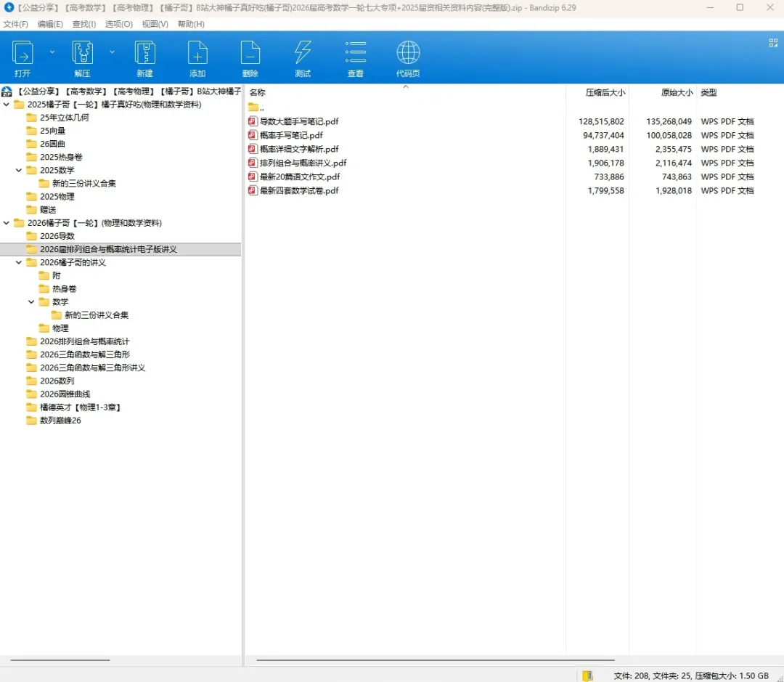
Task: Click the original size value 2,116,474
Action: point(674,163)
